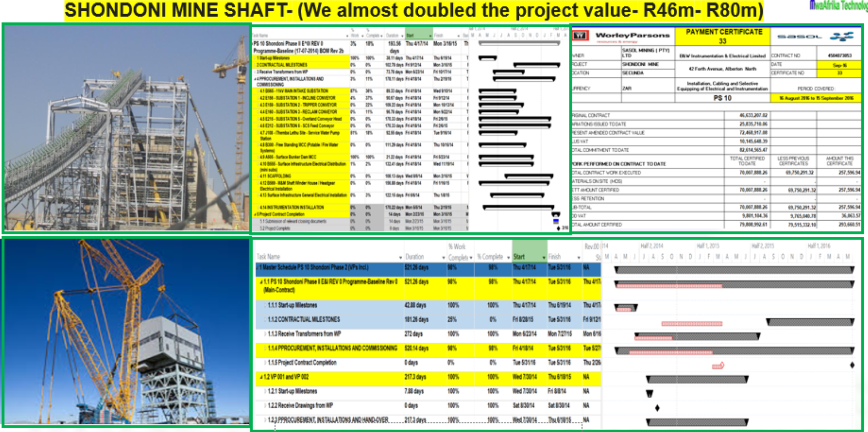The width and height of the screenshot is (868, 432).
Task: Click the blue bar in upper Gantt chart
Action: coord(556,221)
